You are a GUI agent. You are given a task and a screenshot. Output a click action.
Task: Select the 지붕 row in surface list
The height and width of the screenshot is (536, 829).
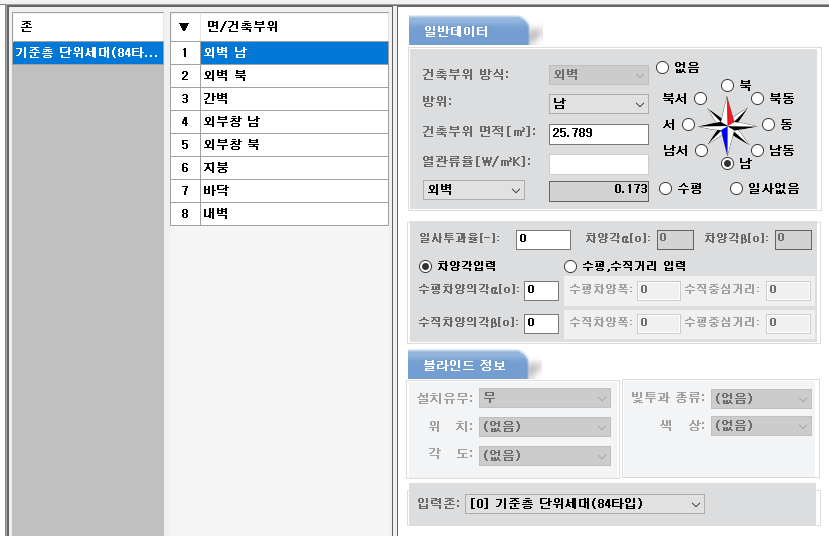click(294, 167)
